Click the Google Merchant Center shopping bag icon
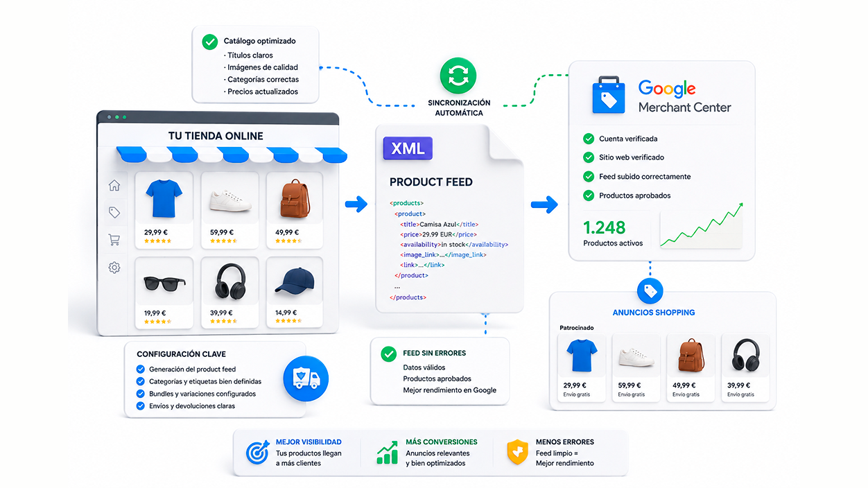The width and height of the screenshot is (868, 488). 608,96
